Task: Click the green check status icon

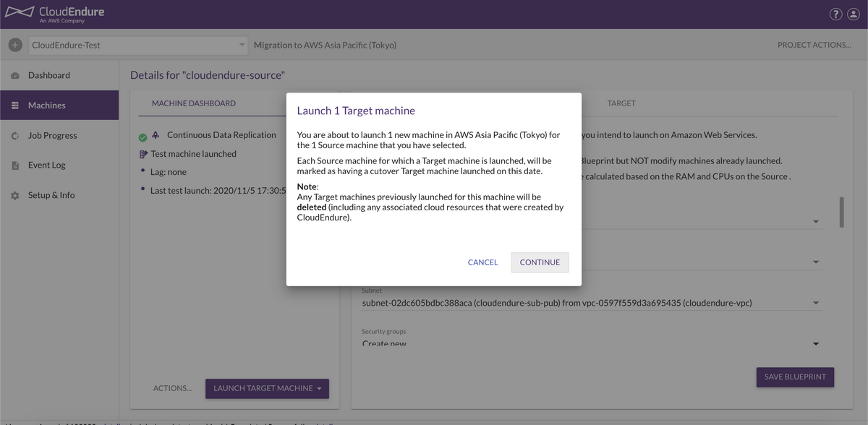Action: pyautogui.click(x=142, y=137)
